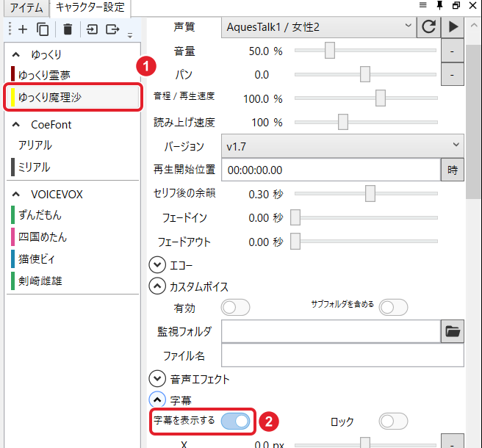
Task: Click the フェードアウト slider handle
Action: click(x=295, y=242)
